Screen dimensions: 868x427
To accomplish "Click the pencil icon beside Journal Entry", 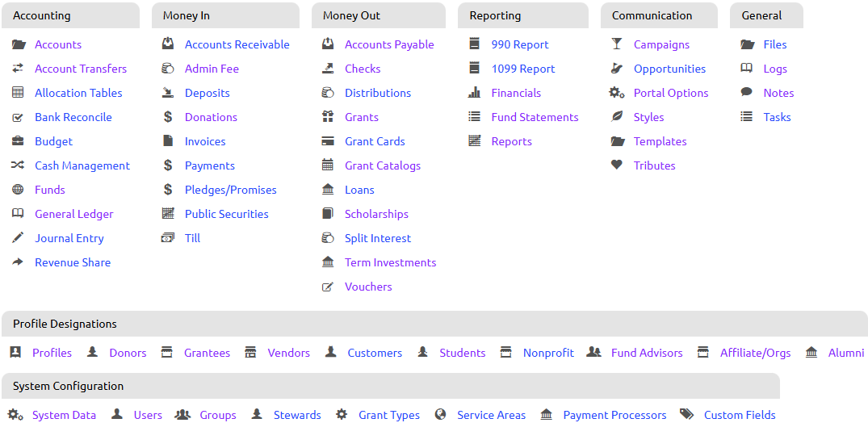I will (18, 238).
